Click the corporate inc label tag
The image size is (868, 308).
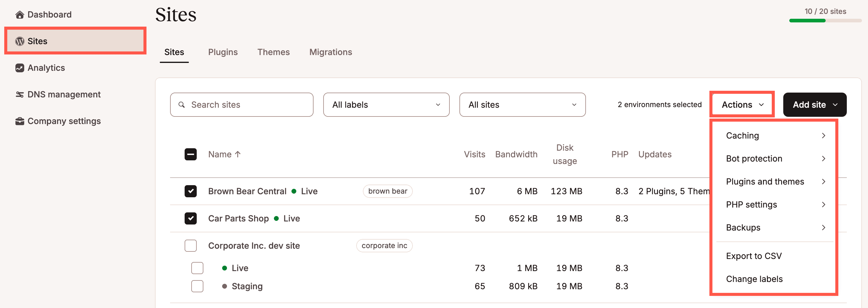click(x=384, y=246)
